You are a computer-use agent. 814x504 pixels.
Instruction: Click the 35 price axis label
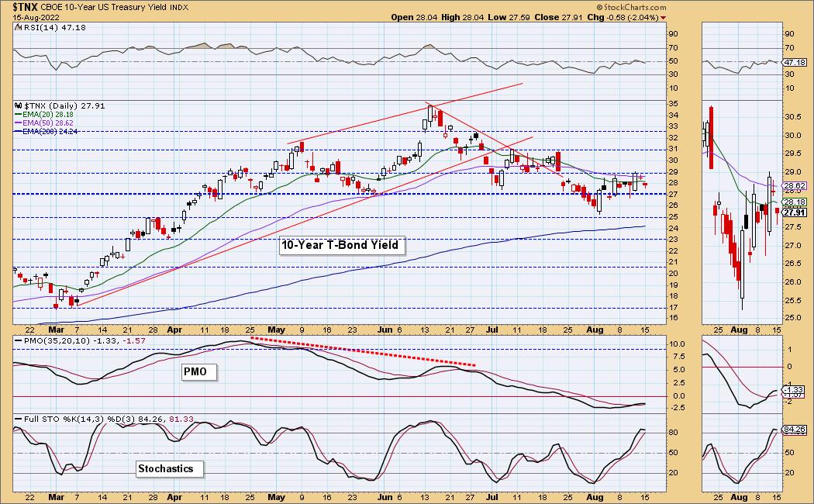coord(673,104)
